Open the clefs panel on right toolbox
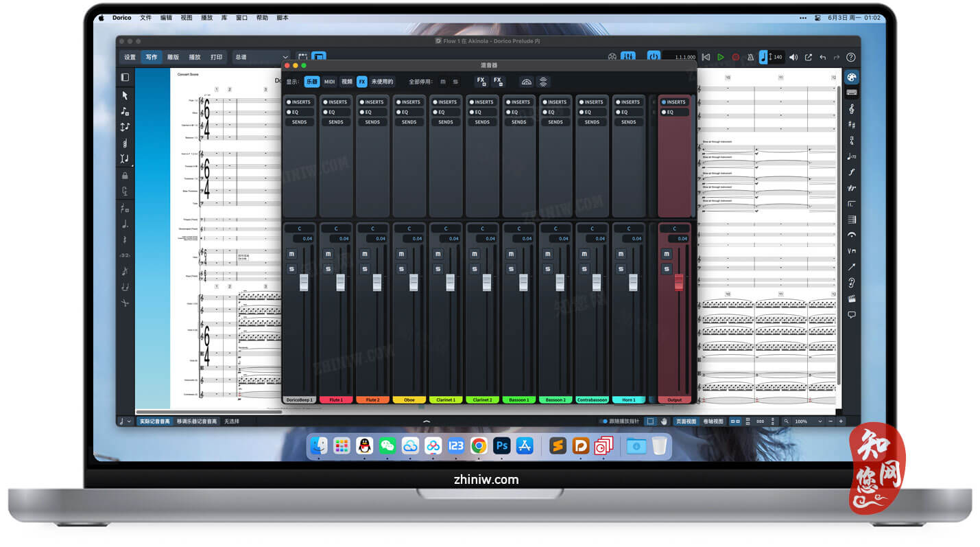Viewport: 980px width, 547px height. point(851,109)
